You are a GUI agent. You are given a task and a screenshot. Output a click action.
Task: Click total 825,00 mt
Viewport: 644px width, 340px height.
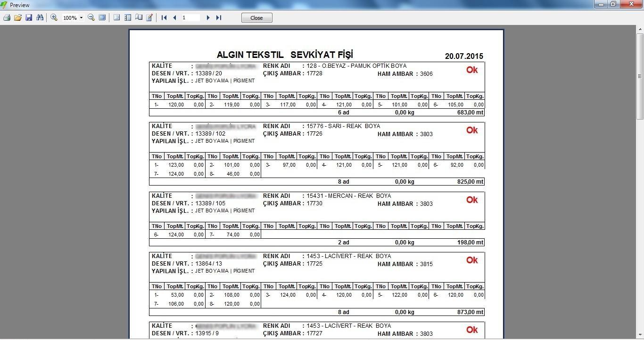(471, 182)
